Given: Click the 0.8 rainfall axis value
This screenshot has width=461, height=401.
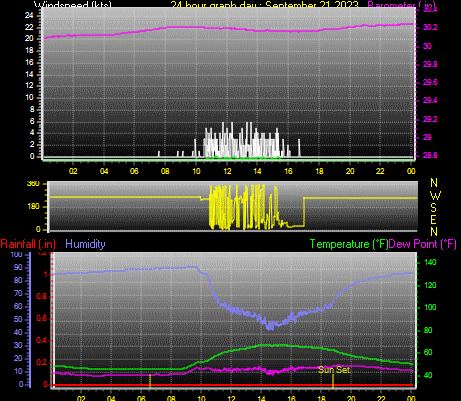Looking at the screenshot, I should coord(42,297).
